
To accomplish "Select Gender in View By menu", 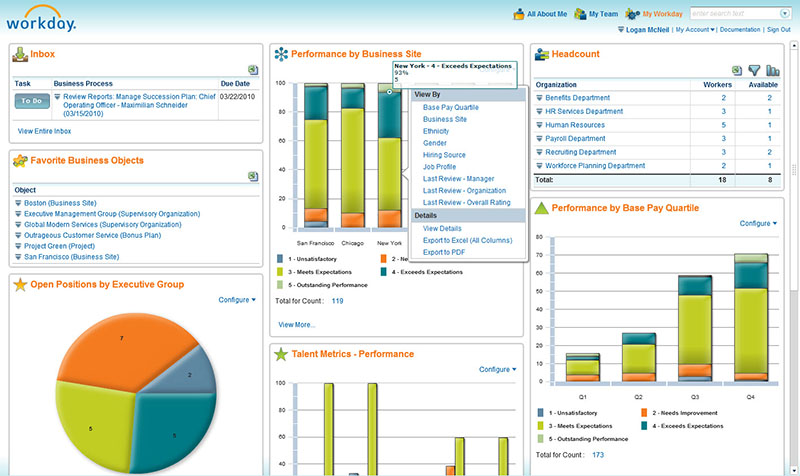I will pyautogui.click(x=436, y=143).
